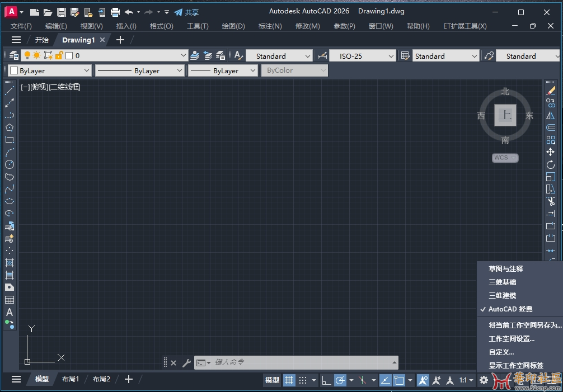Toggle object snap tracking

(385, 380)
